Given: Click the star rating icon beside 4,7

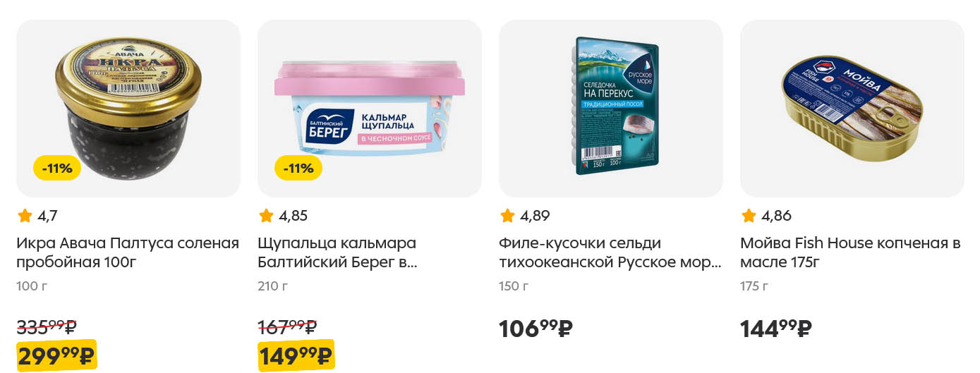Looking at the screenshot, I should tap(25, 216).
